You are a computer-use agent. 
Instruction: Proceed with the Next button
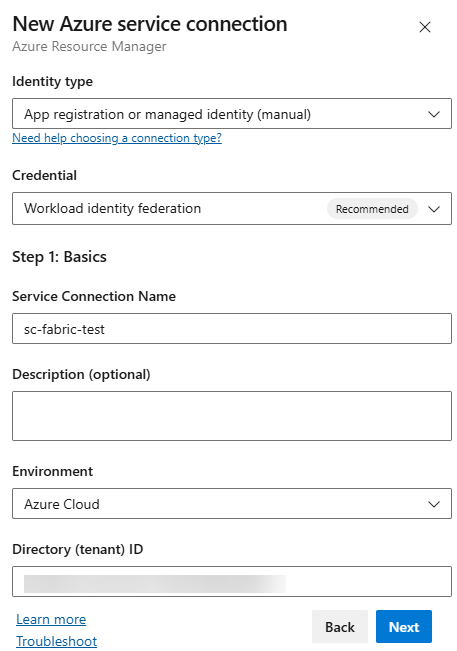coord(404,627)
